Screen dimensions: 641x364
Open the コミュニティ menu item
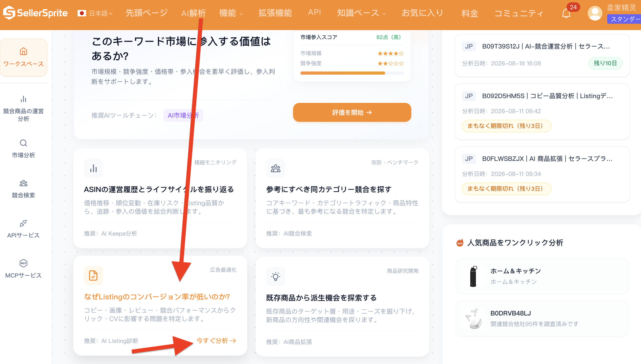[x=519, y=13]
